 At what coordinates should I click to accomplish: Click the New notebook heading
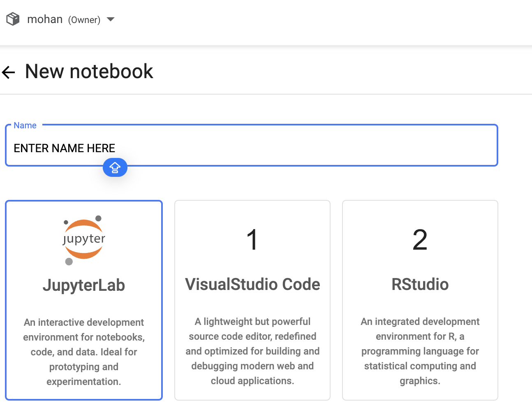click(89, 72)
